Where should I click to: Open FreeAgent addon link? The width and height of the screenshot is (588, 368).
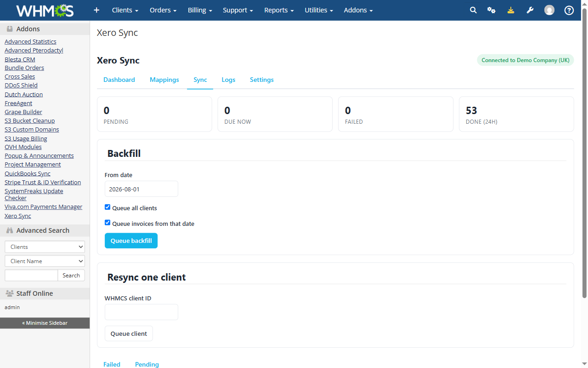(18, 103)
